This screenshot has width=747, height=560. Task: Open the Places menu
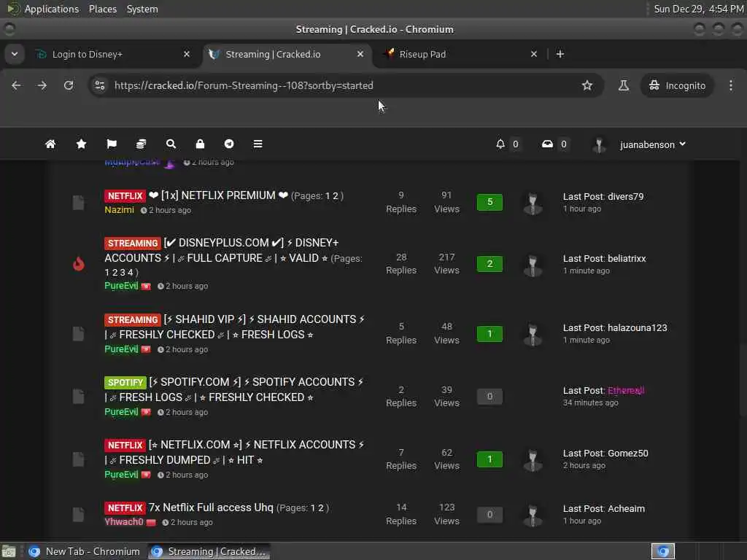point(103,9)
